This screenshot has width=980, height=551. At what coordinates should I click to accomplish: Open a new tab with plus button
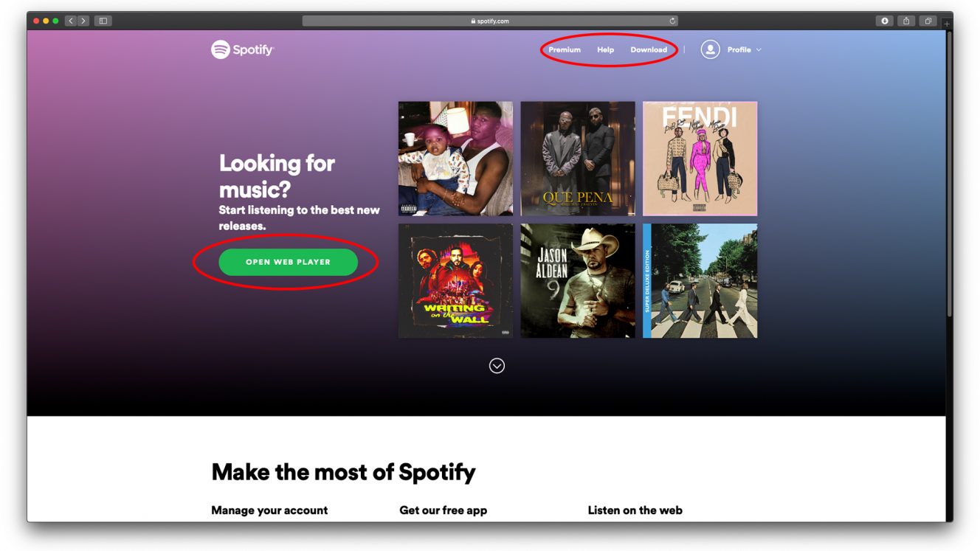[948, 24]
